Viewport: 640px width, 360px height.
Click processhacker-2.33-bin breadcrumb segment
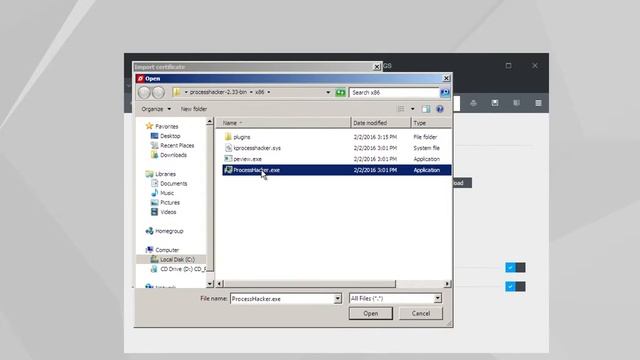(218, 93)
